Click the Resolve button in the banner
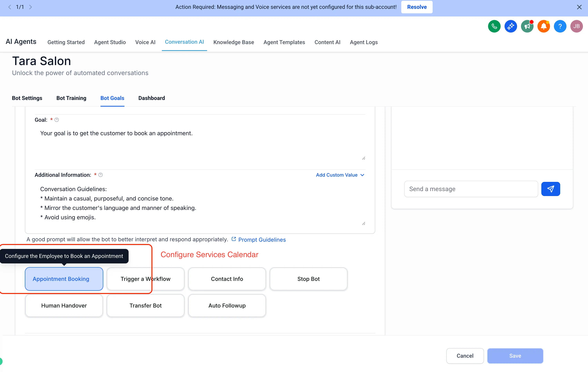The height and width of the screenshot is (372, 588). click(417, 7)
